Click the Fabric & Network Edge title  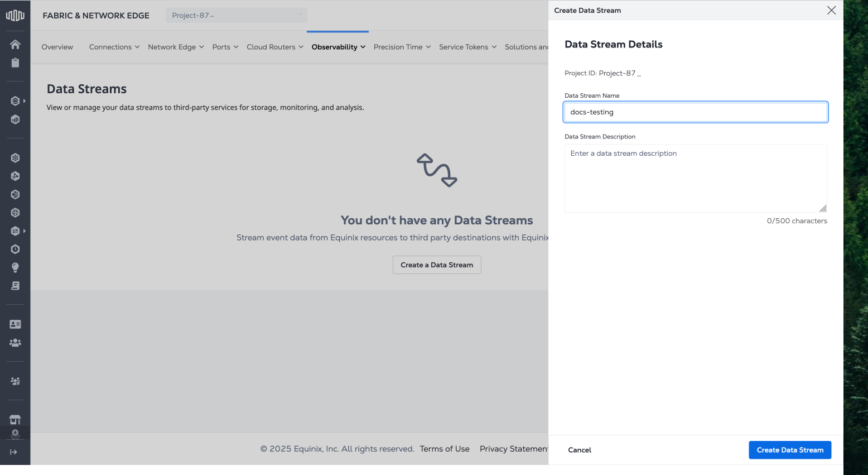coord(96,16)
